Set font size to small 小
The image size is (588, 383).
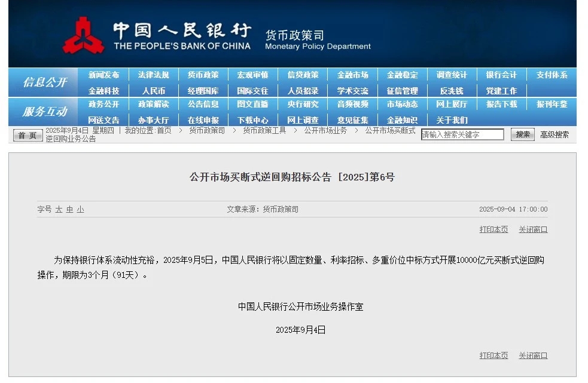click(x=80, y=210)
